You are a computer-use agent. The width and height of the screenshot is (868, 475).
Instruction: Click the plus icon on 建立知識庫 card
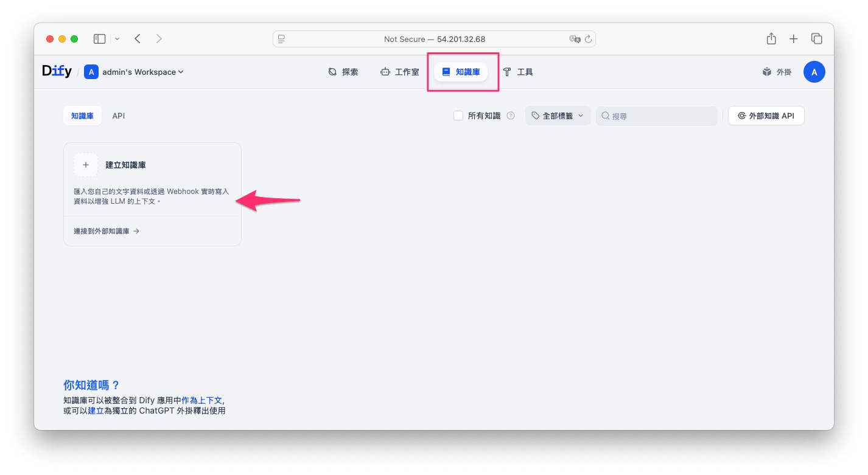tap(86, 165)
